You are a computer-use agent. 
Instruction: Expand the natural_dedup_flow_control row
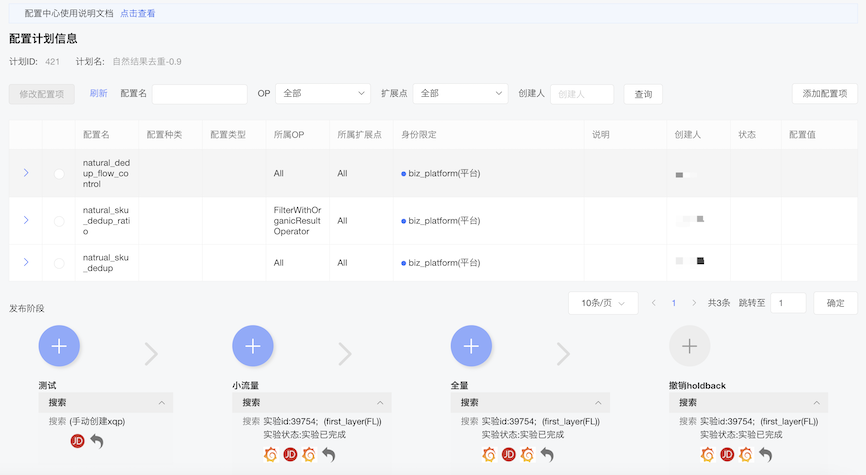coord(26,173)
